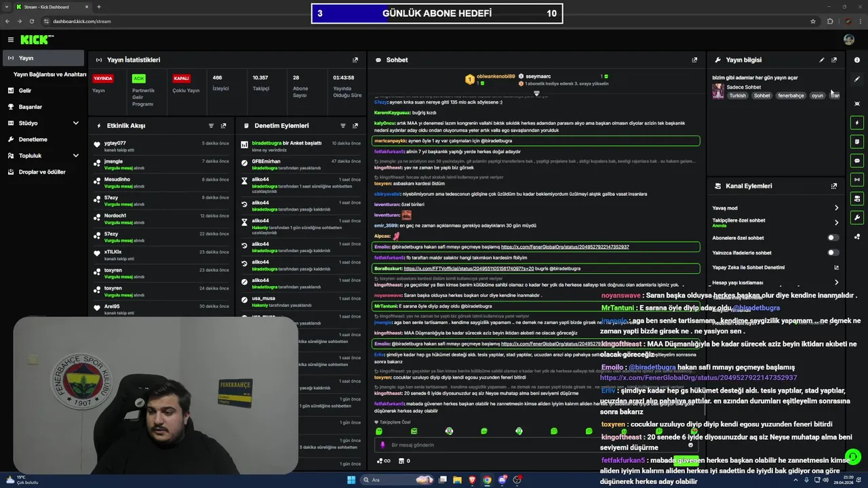Click the first green emote under chat
The image size is (868, 488).
[x=378, y=431]
